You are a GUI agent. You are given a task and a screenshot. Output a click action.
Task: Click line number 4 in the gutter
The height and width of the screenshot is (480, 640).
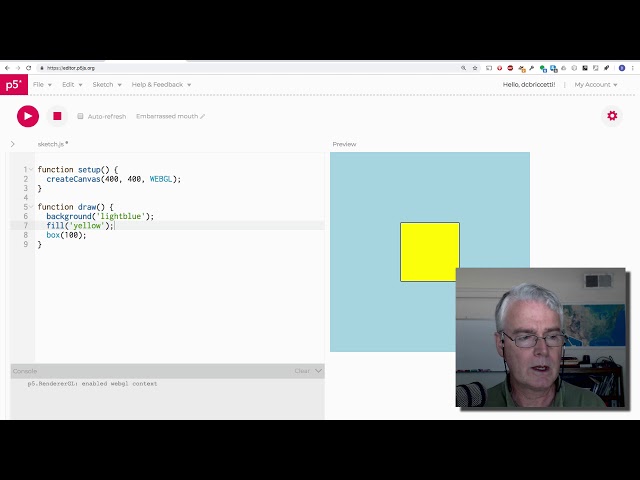pyautogui.click(x=26, y=198)
